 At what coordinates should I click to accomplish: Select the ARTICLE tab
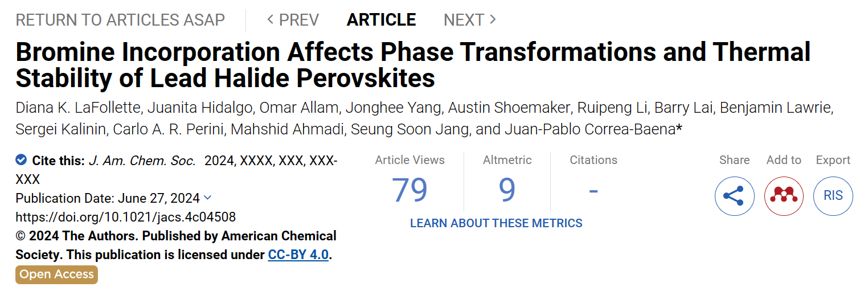381,20
